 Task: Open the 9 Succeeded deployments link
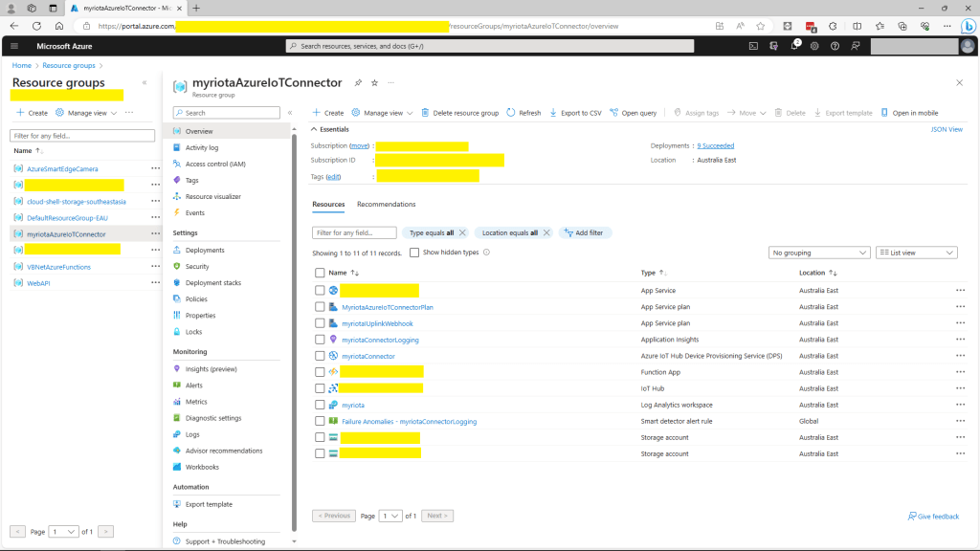716,145
